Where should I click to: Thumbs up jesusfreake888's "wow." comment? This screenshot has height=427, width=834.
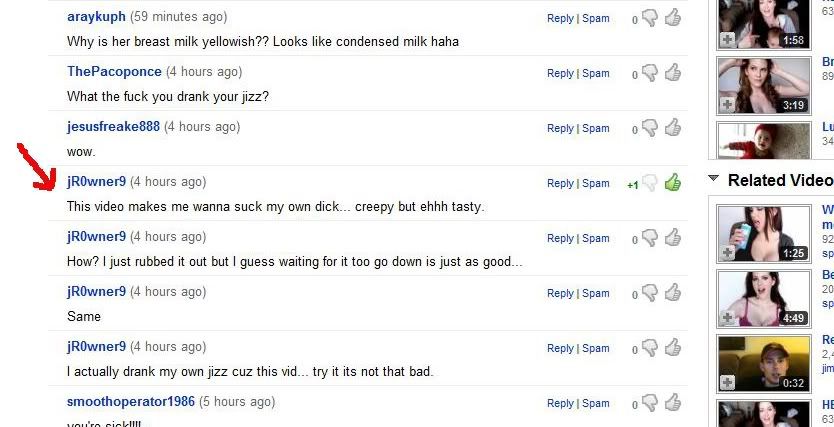click(x=672, y=127)
